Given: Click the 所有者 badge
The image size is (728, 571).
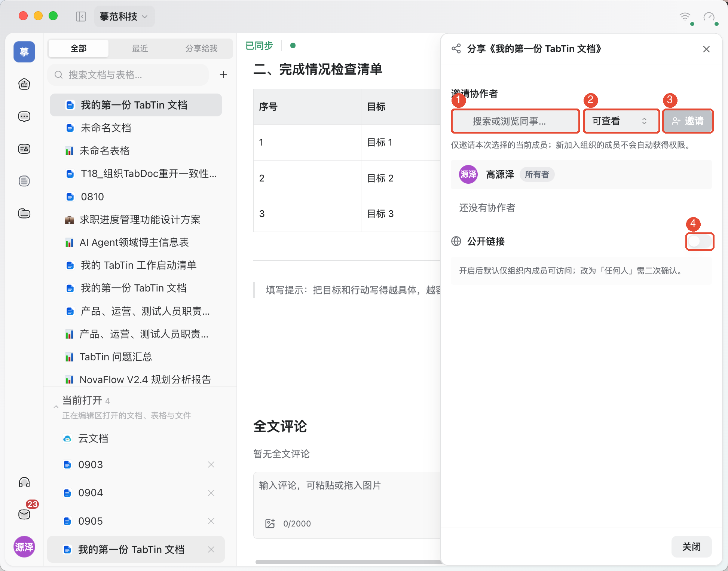Looking at the screenshot, I should (537, 174).
